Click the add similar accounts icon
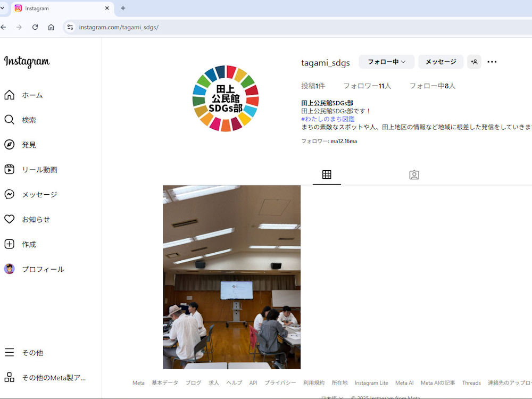The image size is (532, 399). pos(474,62)
